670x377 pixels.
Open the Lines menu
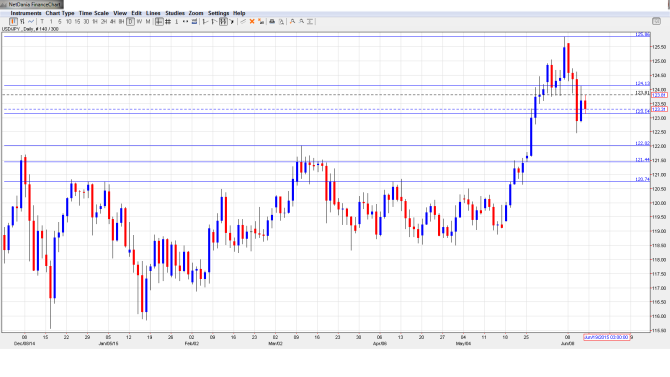[153, 13]
